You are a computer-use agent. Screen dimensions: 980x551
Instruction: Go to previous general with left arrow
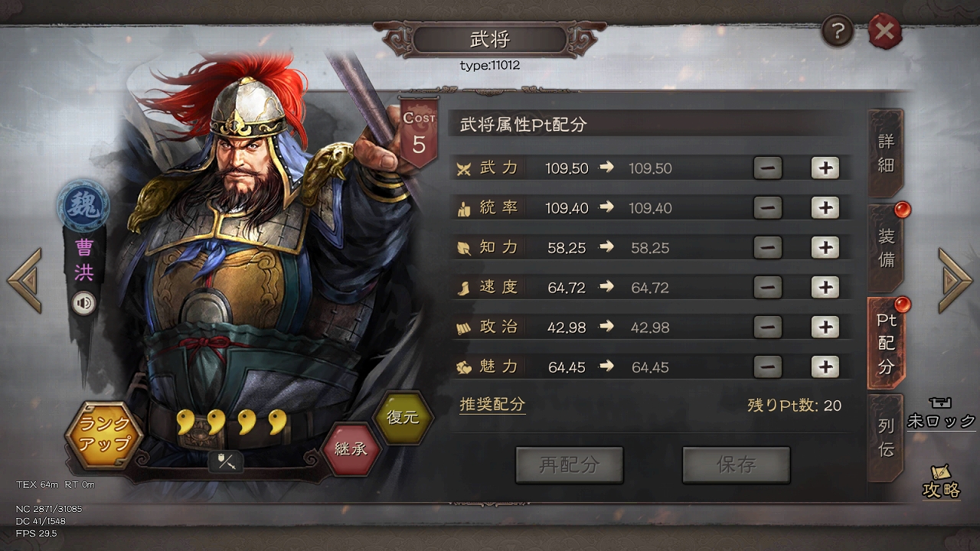tap(24, 280)
